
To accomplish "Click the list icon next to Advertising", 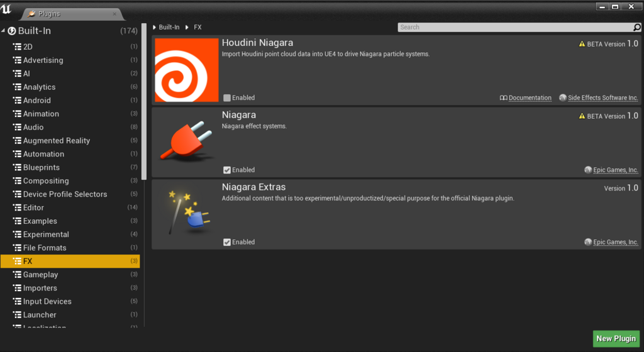I will pyautogui.click(x=17, y=60).
